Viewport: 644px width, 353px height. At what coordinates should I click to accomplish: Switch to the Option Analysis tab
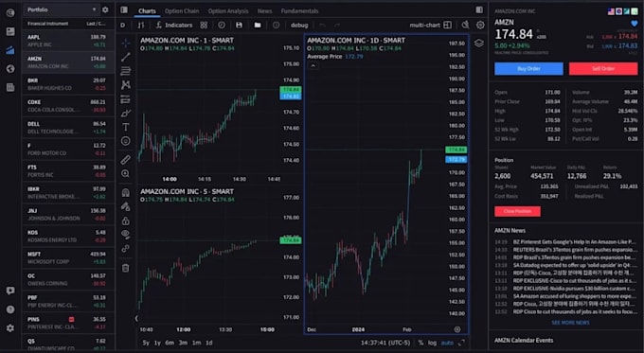228,11
